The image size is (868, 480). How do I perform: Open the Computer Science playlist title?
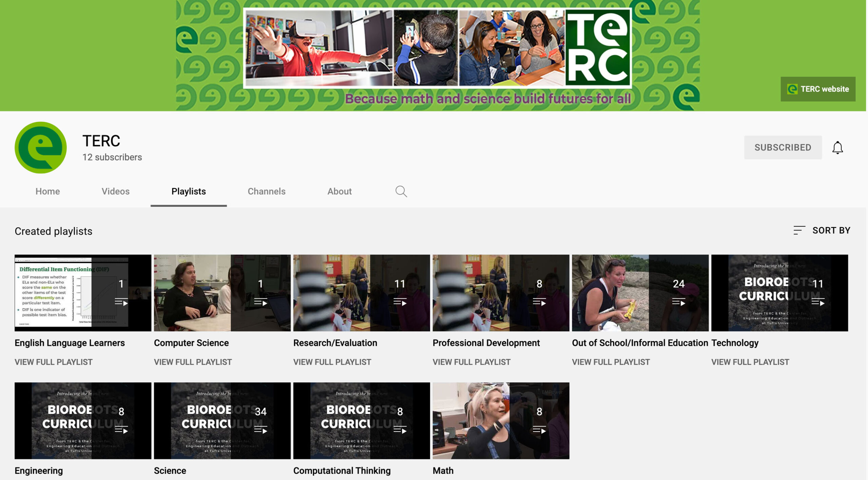click(x=191, y=343)
